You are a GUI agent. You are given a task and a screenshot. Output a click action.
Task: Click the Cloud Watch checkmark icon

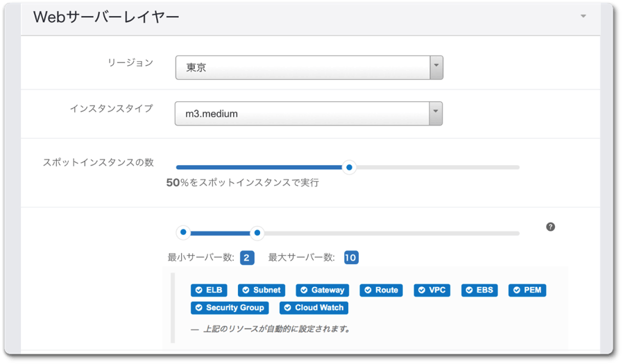287,308
